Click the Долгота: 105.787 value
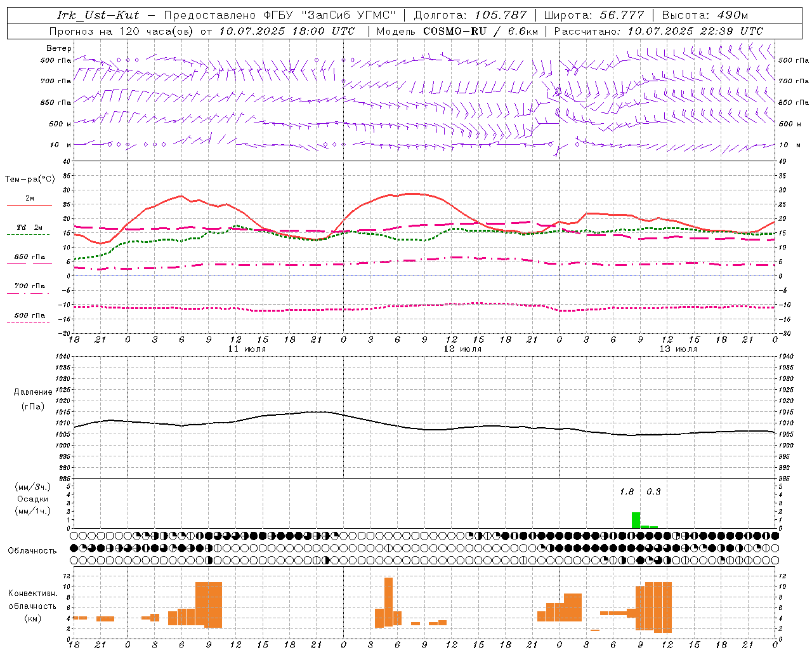 click(x=470, y=15)
